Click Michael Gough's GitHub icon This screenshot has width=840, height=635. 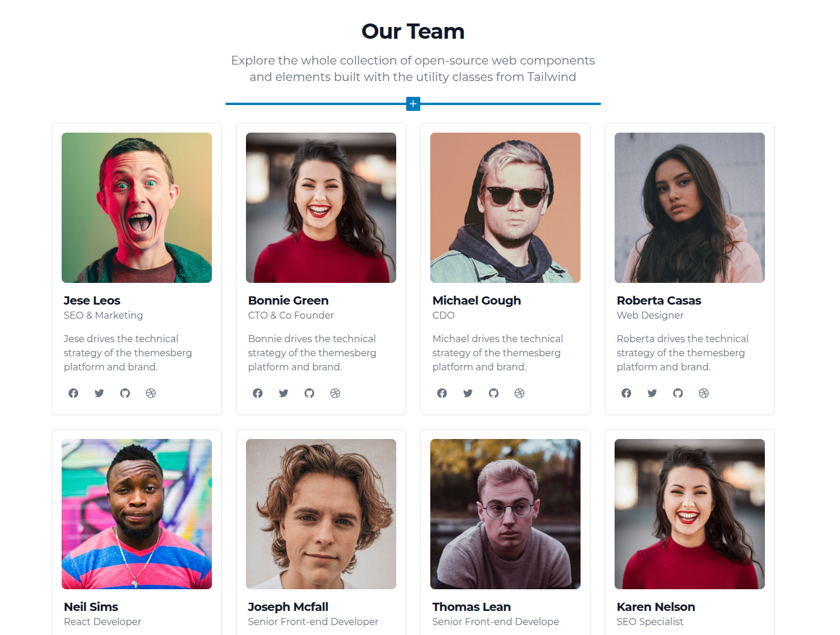point(494,393)
